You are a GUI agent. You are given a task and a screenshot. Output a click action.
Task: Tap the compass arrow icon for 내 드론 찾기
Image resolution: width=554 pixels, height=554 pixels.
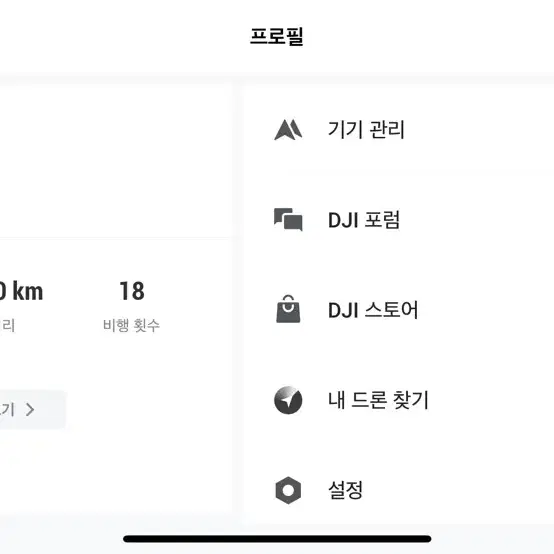(288, 400)
